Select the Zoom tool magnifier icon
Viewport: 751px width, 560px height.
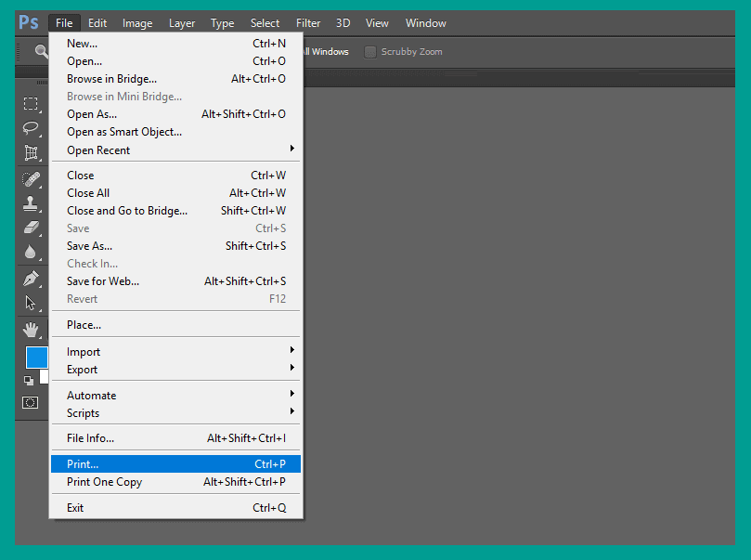tap(41, 51)
